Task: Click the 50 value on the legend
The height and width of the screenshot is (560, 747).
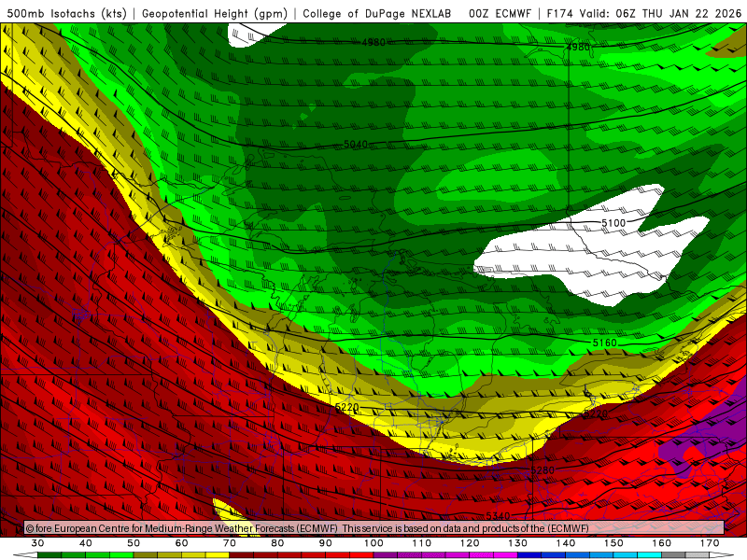Action: 134,543
